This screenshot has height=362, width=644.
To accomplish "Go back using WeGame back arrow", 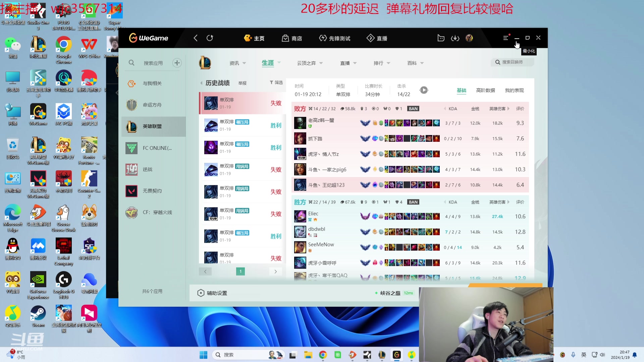I will 196,38.
